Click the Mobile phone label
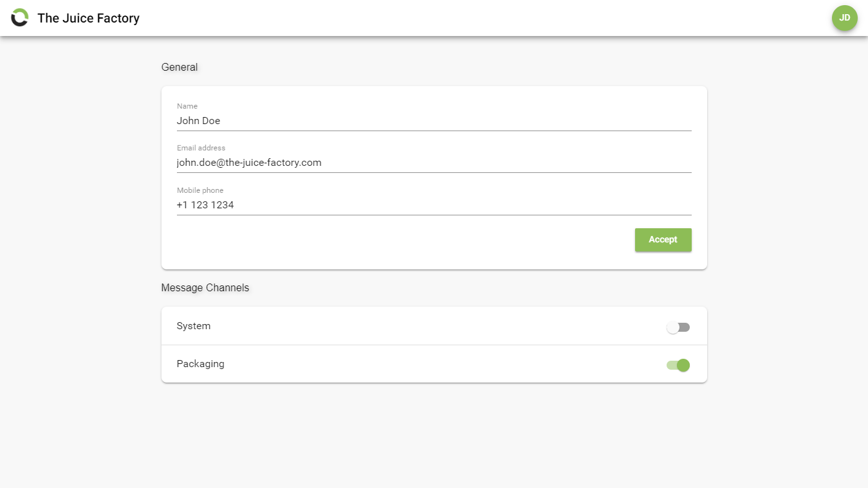The height and width of the screenshot is (488, 868). pos(200,190)
